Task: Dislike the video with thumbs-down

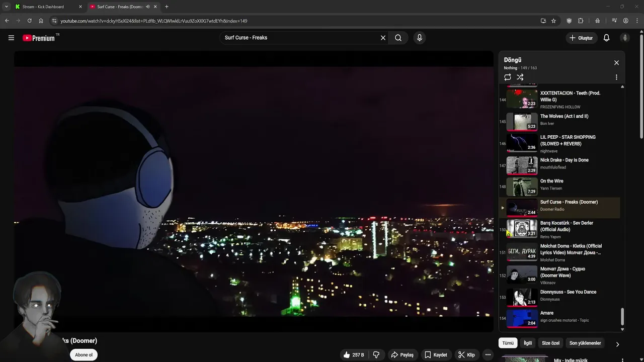Action: 376,355
